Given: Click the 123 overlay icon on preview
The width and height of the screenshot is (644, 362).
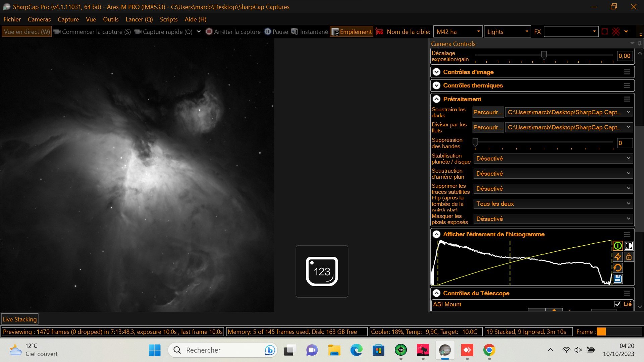Looking at the screenshot, I should coord(322,271).
